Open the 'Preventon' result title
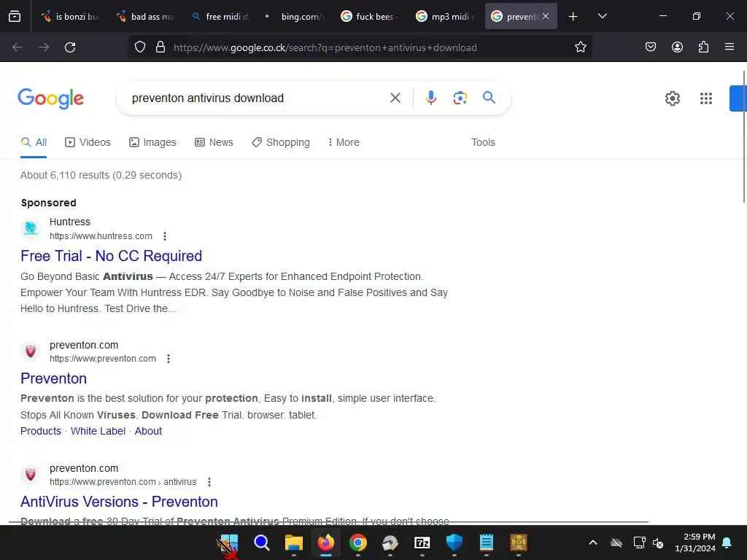747x560 pixels. pyautogui.click(x=53, y=378)
